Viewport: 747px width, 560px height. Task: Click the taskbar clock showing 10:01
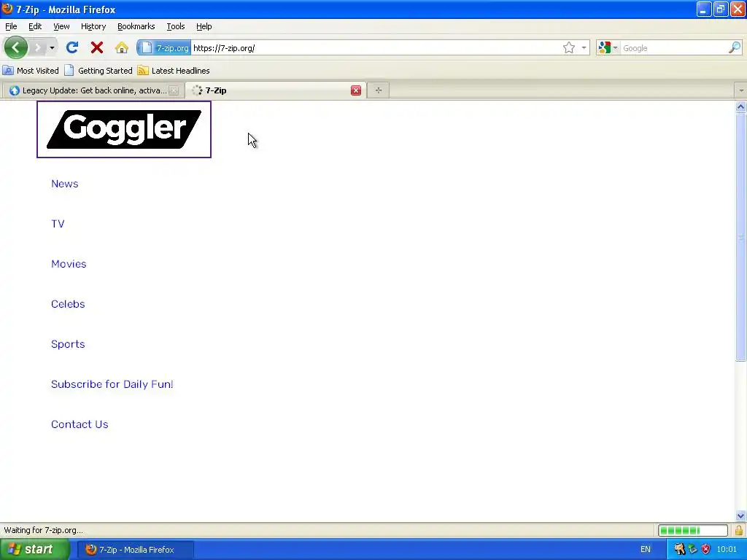coord(726,550)
